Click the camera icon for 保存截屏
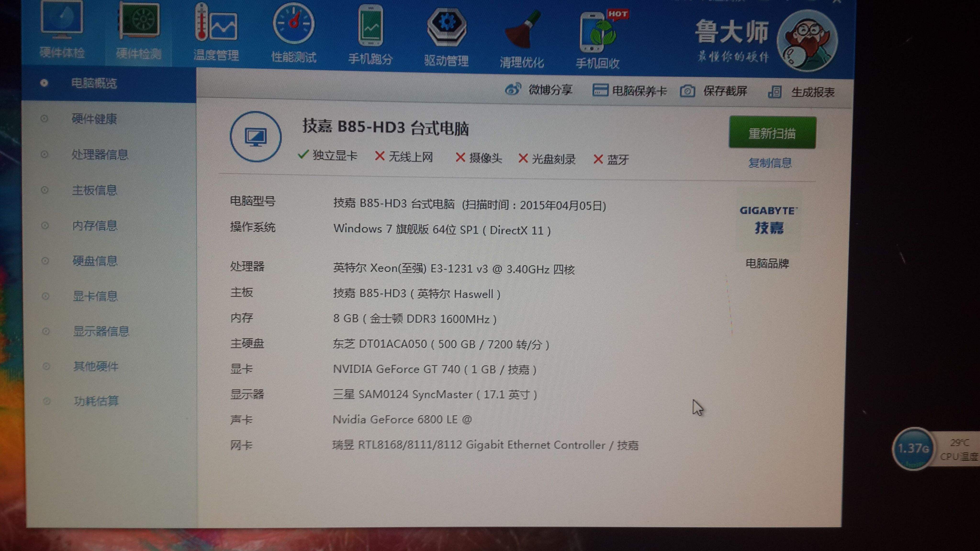 pos(687,91)
